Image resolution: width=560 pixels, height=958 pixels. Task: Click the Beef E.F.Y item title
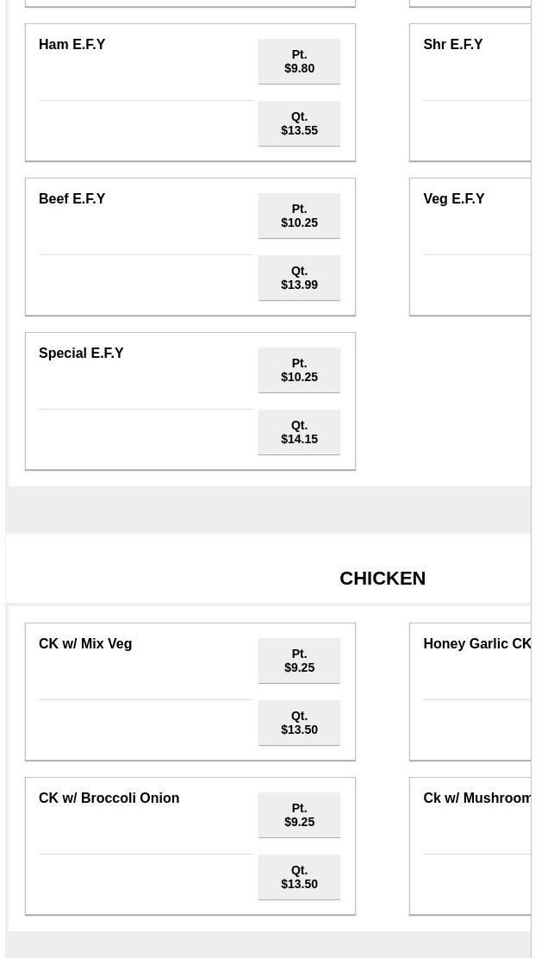point(72,199)
